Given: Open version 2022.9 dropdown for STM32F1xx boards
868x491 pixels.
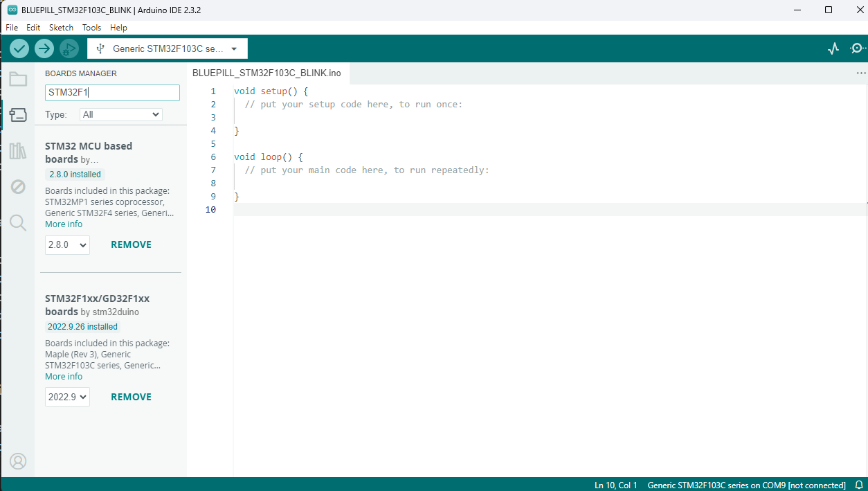Looking at the screenshot, I should [x=67, y=397].
